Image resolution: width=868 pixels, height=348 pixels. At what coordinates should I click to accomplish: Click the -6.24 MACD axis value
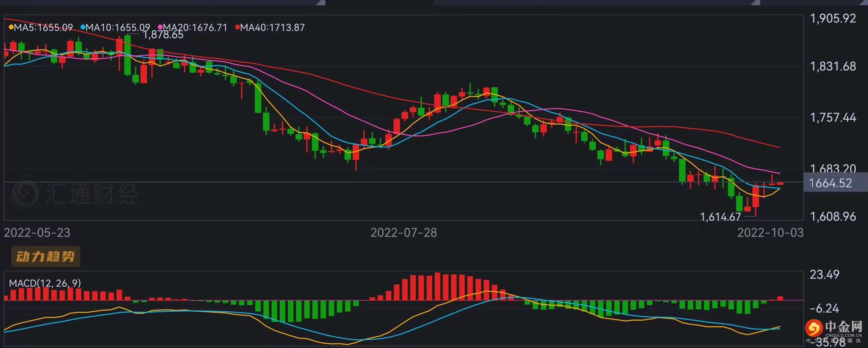(824, 308)
